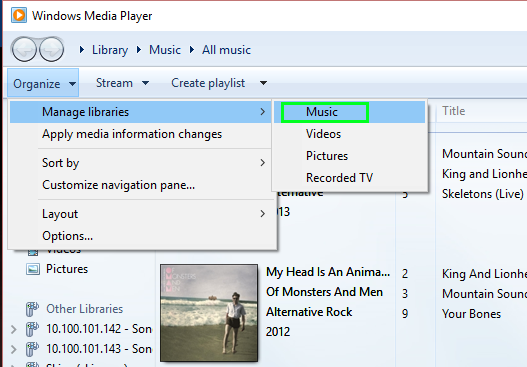Click the Forward navigation arrow button
This screenshot has width=527, height=367.
tap(51, 50)
